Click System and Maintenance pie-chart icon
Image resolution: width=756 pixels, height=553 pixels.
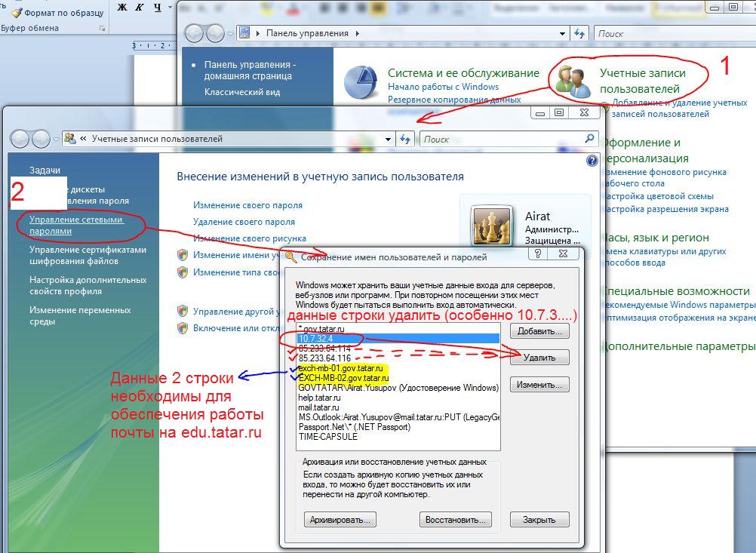click(360, 81)
